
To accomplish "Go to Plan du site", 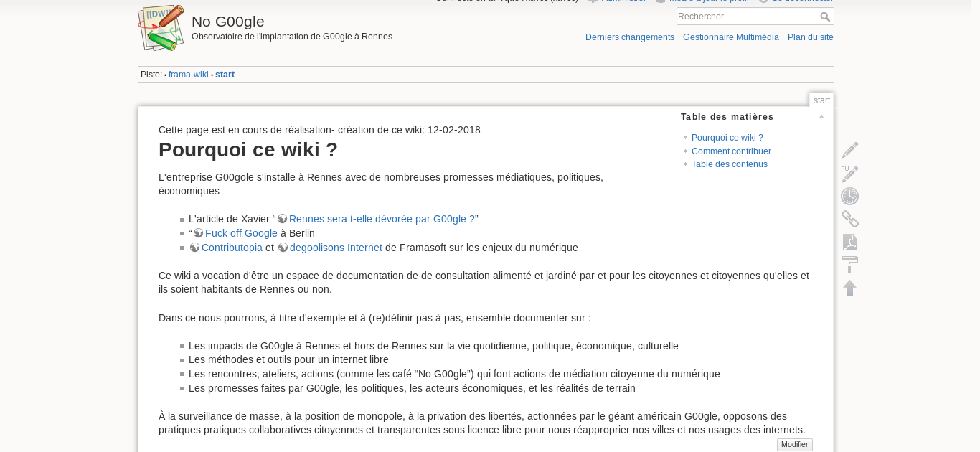I will tap(810, 37).
